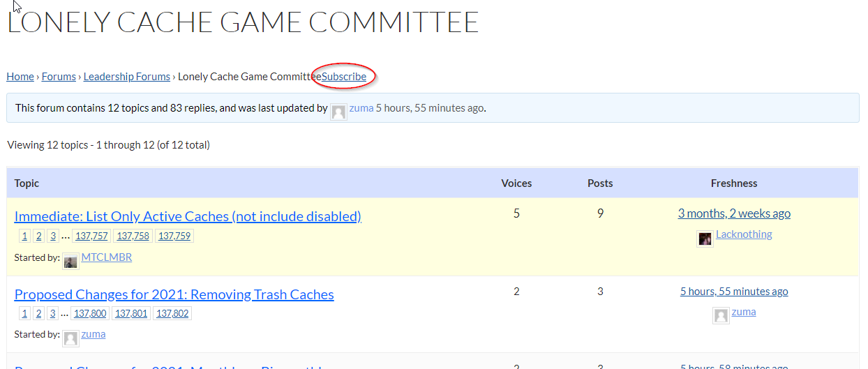Open 'Immediate: List Only Active Caches' topic
This screenshot has height=369, width=868.
click(188, 216)
